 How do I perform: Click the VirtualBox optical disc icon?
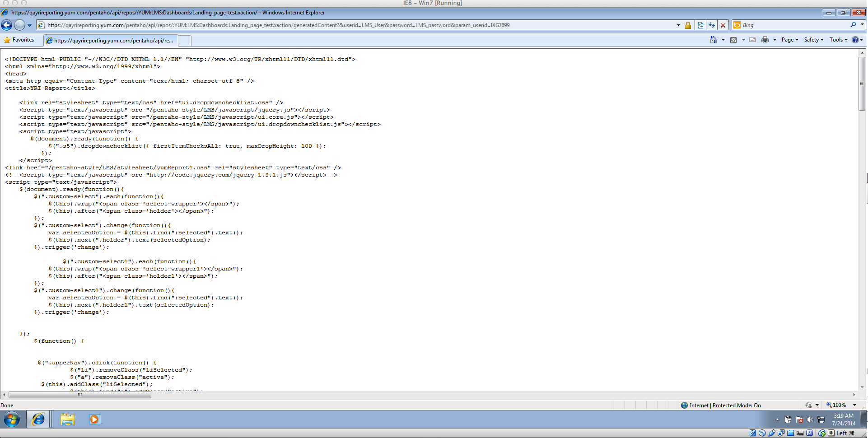tap(762, 433)
